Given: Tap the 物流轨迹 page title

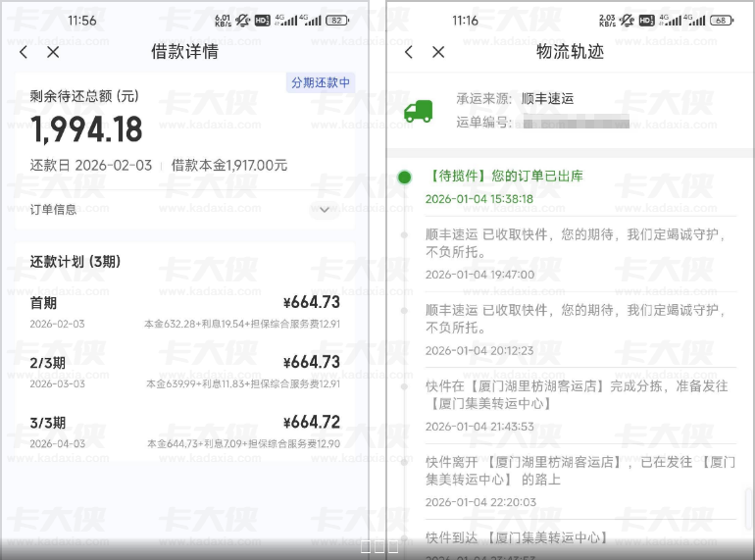Looking at the screenshot, I should 570,52.
